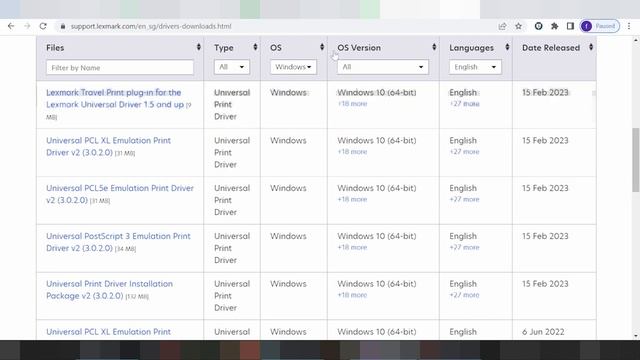Expand +27 more languages in Travel Print row
The height and width of the screenshot is (360, 640).
click(464, 104)
